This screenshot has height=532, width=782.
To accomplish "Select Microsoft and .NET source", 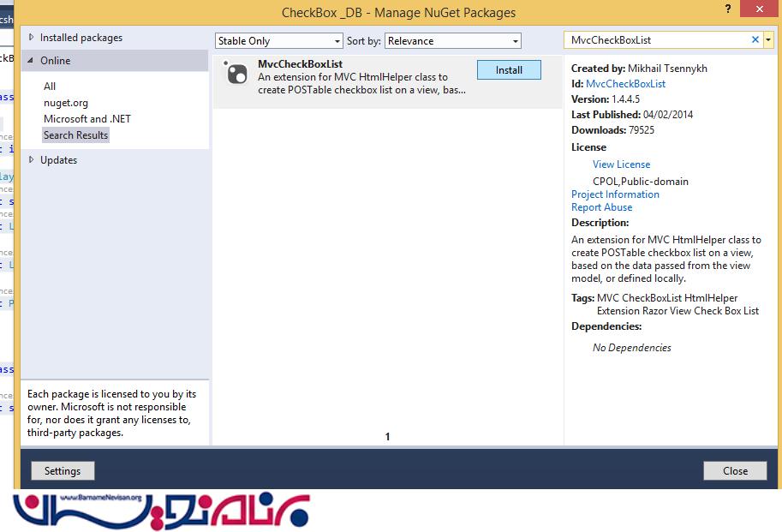I will [x=87, y=119].
